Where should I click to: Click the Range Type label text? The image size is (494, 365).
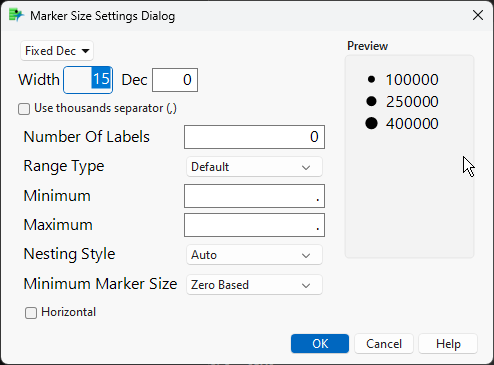pos(64,166)
